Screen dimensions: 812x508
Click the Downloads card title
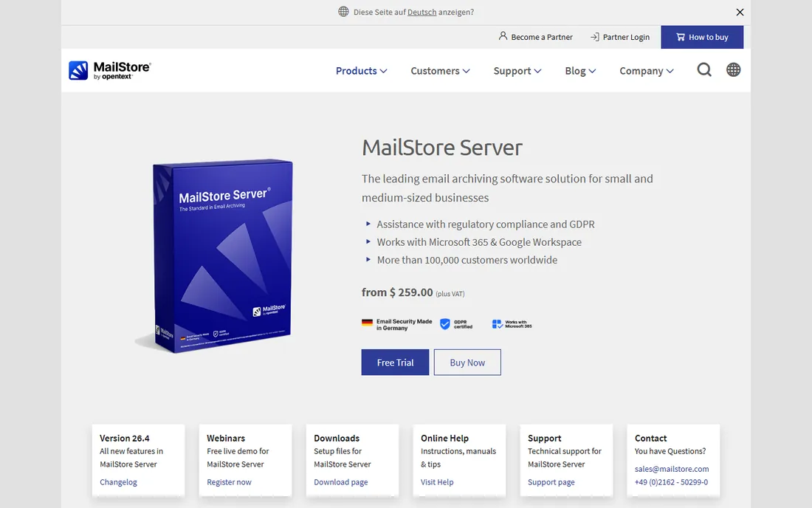click(x=337, y=438)
